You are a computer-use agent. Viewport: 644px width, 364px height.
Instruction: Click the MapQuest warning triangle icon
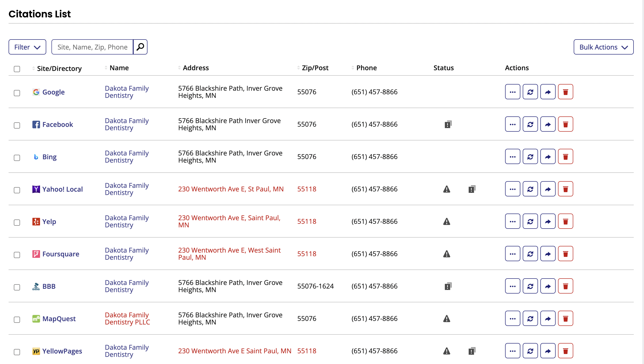446,319
